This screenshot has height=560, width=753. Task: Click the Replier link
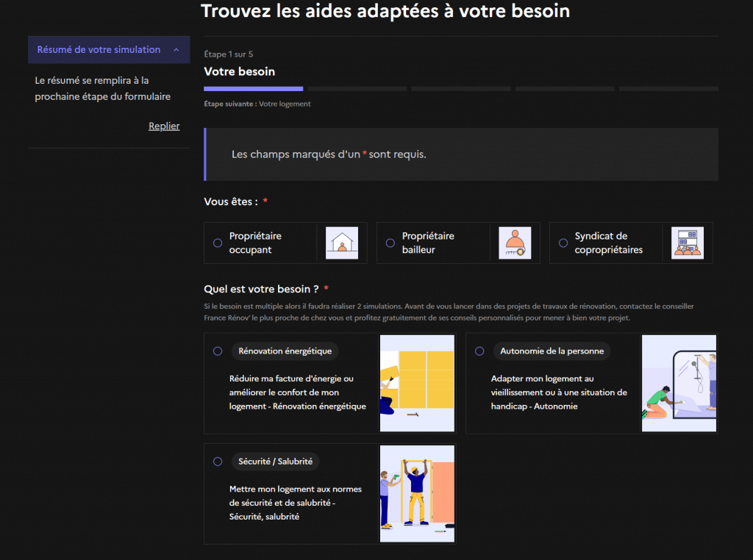(x=164, y=126)
